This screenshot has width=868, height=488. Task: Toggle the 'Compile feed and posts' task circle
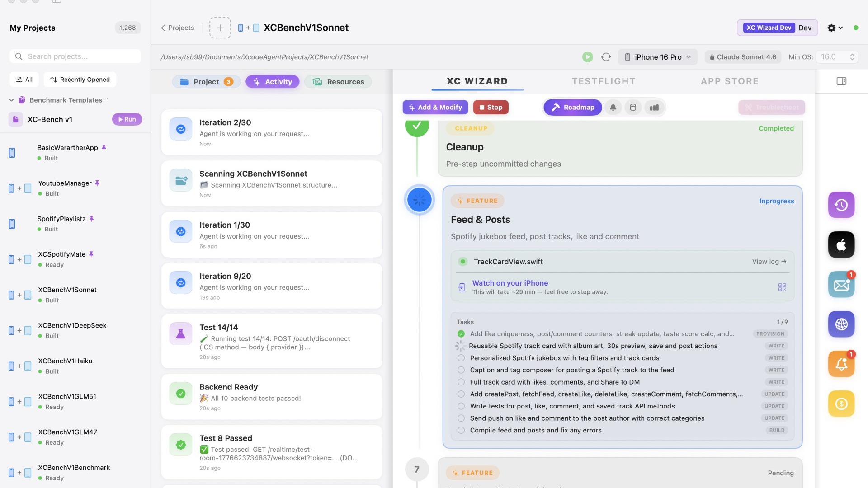[461, 430]
